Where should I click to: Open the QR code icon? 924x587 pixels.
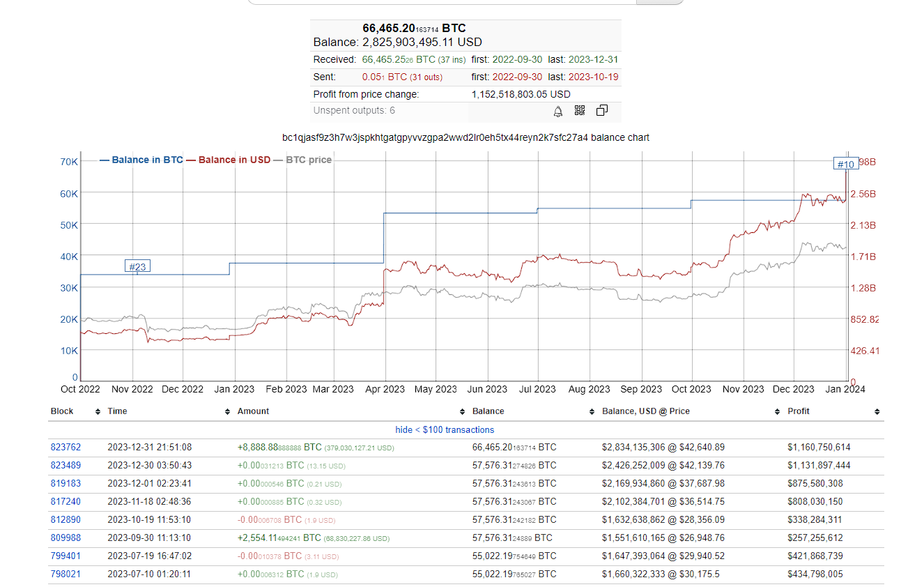[580, 111]
